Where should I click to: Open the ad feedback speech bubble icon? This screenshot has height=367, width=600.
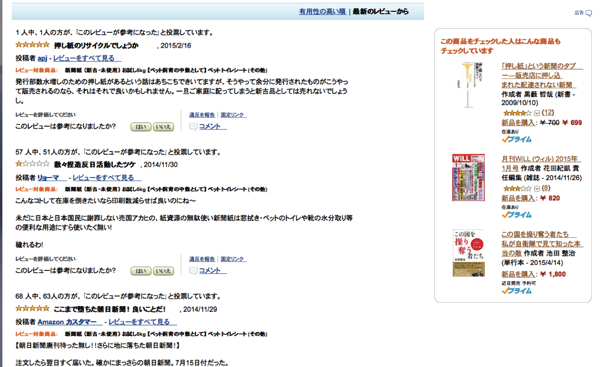pyautogui.click(x=588, y=13)
